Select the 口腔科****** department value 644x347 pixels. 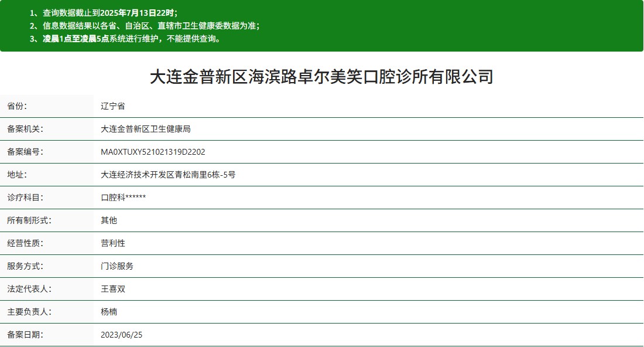point(123,198)
